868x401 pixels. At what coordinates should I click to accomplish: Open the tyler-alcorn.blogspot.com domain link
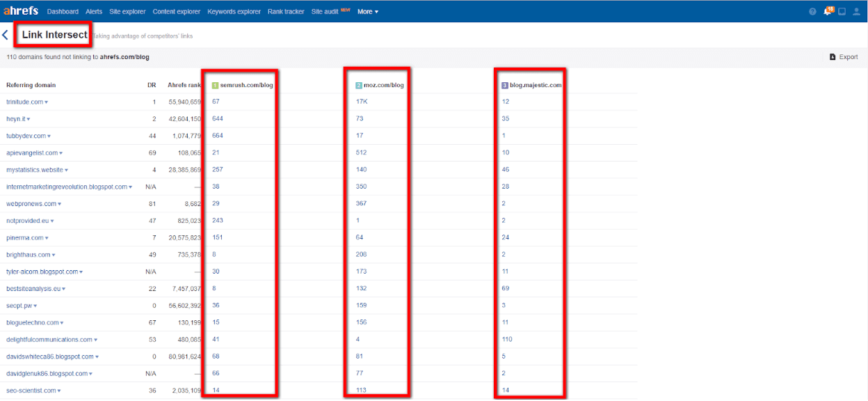point(42,272)
